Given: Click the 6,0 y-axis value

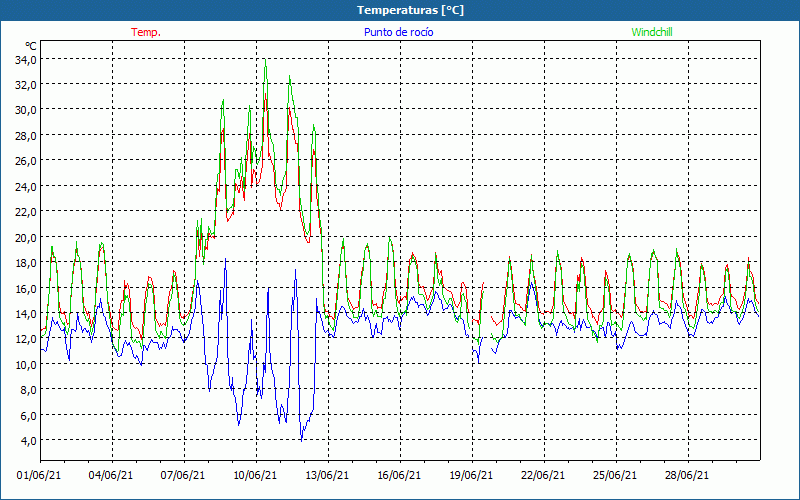Looking at the screenshot, I should point(29,415).
